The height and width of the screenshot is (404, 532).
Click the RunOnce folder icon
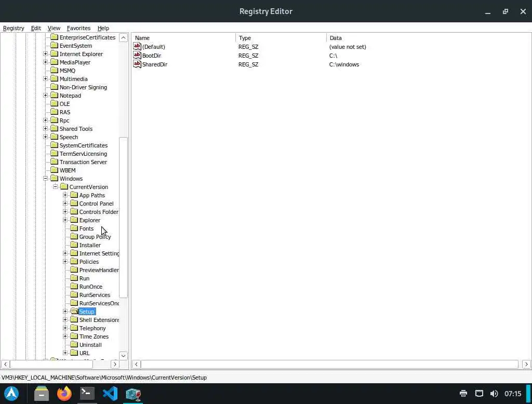pyautogui.click(x=74, y=286)
